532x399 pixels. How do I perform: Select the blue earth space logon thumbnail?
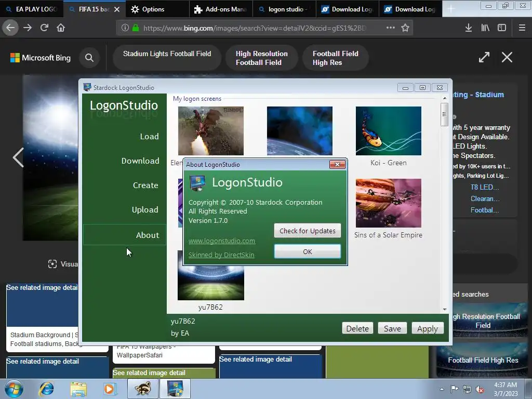pyautogui.click(x=300, y=131)
